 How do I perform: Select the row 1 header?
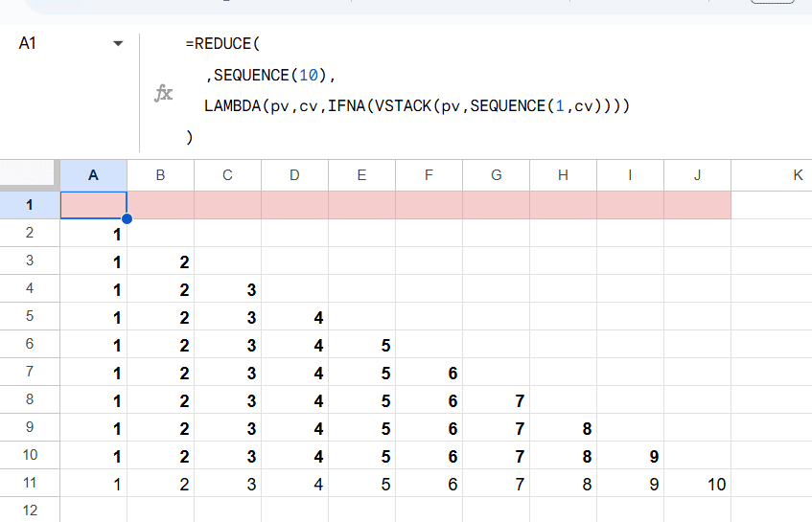pyautogui.click(x=30, y=205)
